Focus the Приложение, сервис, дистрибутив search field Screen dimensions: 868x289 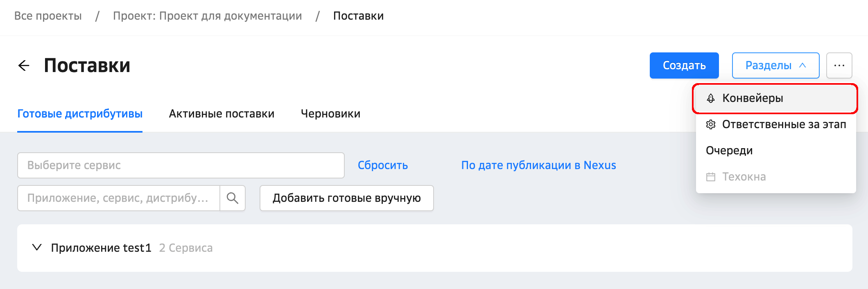pyautogui.click(x=118, y=198)
